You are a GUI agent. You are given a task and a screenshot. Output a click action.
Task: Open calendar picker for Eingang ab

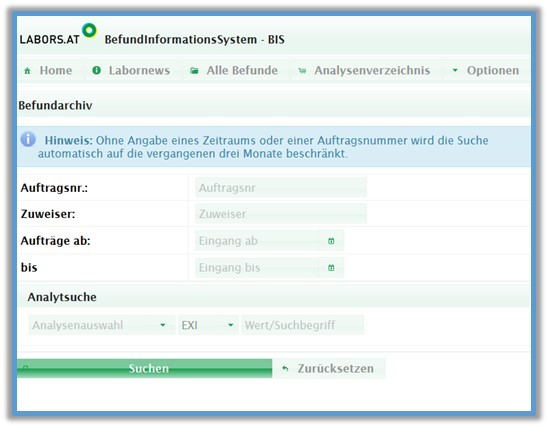click(331, 241)
